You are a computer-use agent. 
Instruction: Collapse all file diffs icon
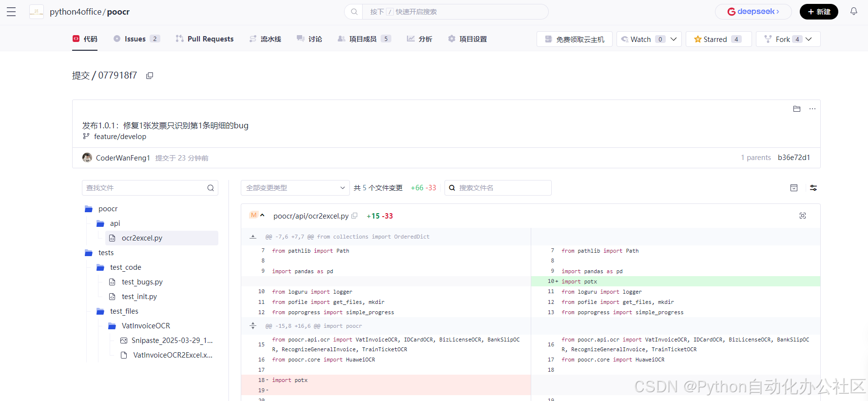click(x=794, y=188)
